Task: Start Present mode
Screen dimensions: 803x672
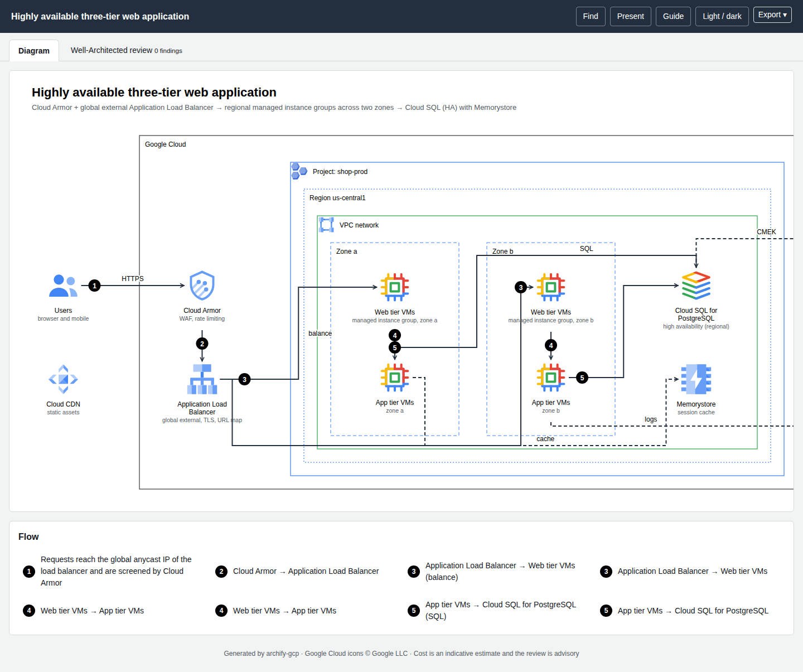Action: point(630,16)
